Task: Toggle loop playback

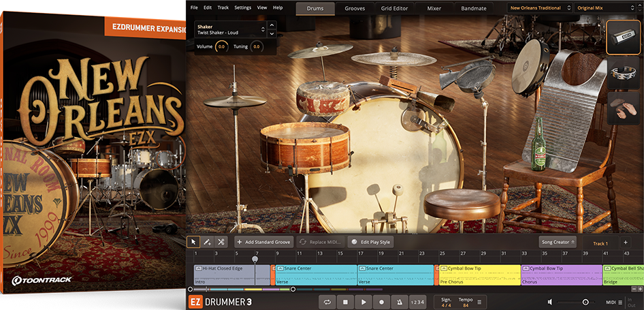Action: coord(328,302)
